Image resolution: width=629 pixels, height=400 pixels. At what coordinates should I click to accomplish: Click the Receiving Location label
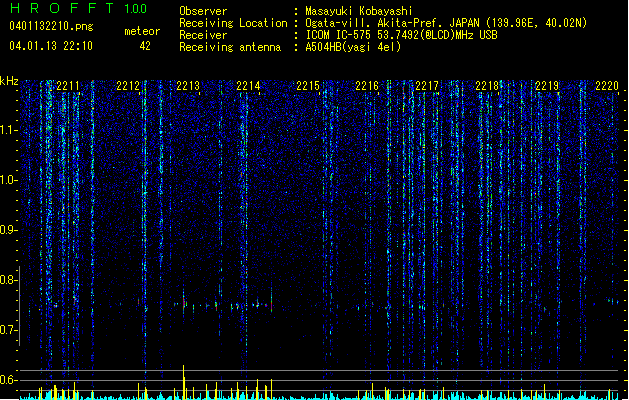coord(233,23)
